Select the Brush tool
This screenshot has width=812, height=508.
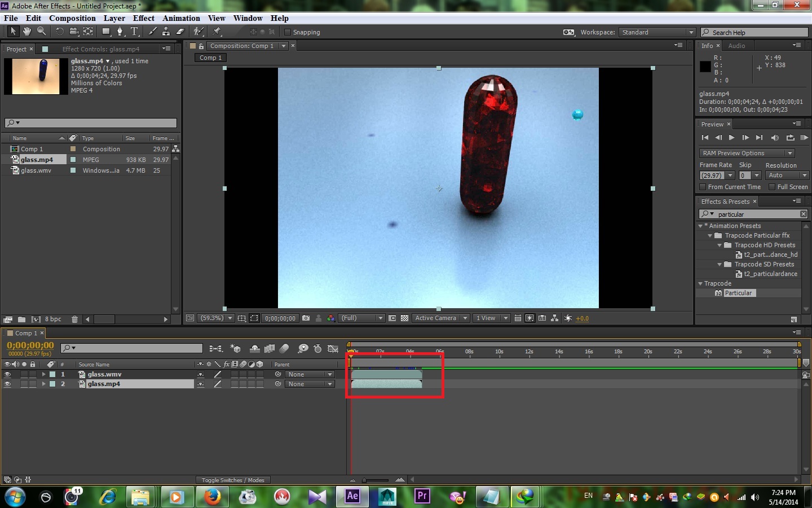[152, 32]
